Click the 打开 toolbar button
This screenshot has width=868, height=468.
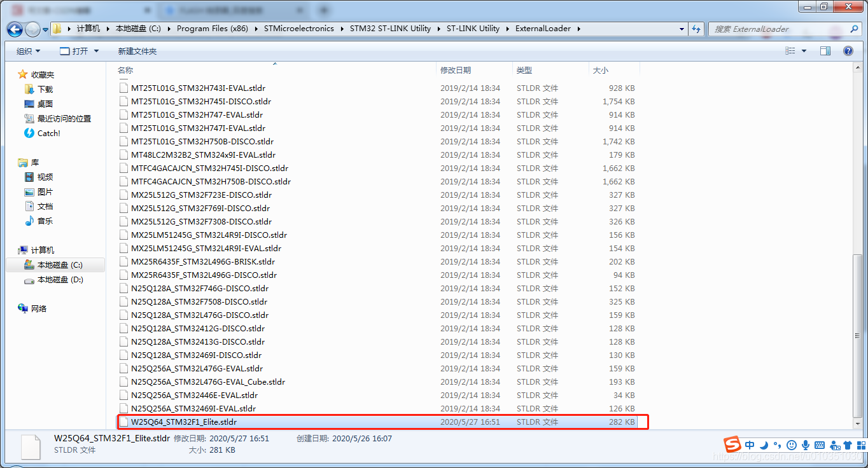[x=74, y=51]
